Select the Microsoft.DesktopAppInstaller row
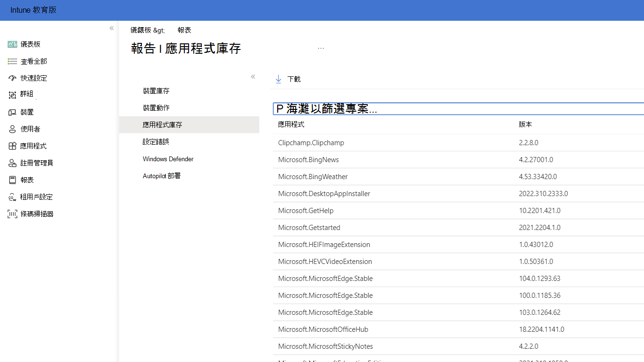 459,194
